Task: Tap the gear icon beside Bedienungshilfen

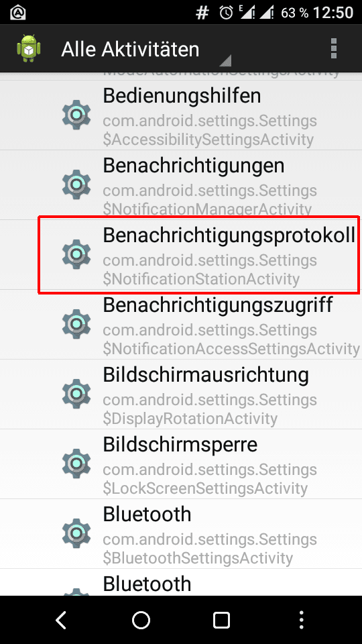Action: 76,115
